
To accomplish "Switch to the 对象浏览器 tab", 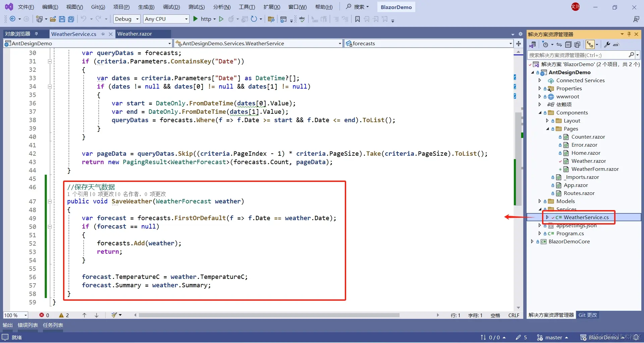I will 17,34.
